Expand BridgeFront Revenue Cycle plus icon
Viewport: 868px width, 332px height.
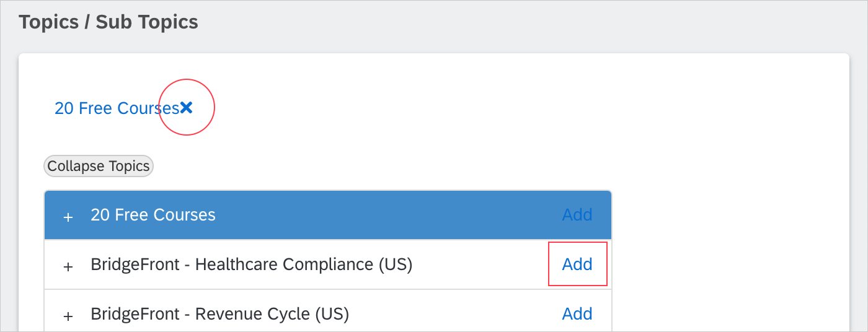pyautogui.click(x=68, y=315)
